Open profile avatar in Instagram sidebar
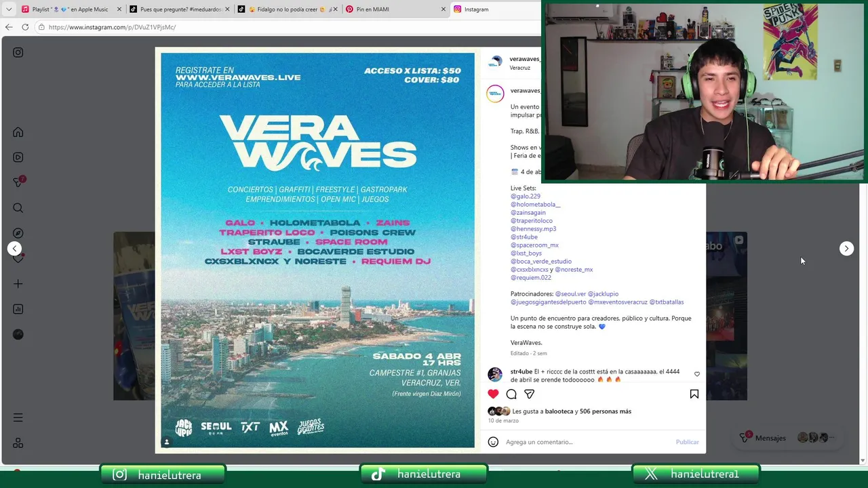 [x=18, y=334]
